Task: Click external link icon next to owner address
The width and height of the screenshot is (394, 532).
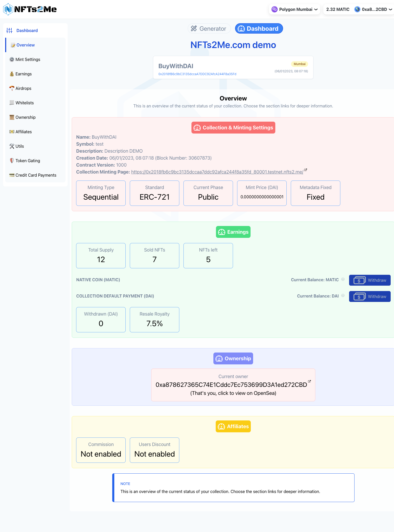Action: 310,381
